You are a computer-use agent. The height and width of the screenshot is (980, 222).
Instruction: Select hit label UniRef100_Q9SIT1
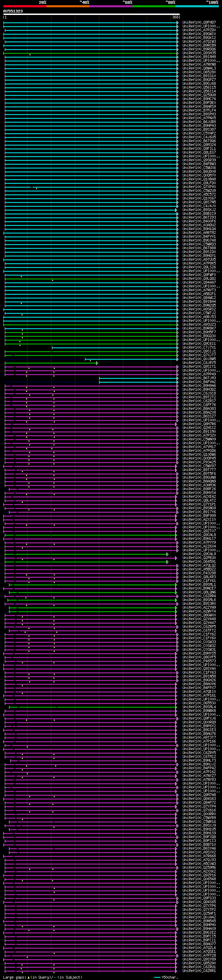199,367
